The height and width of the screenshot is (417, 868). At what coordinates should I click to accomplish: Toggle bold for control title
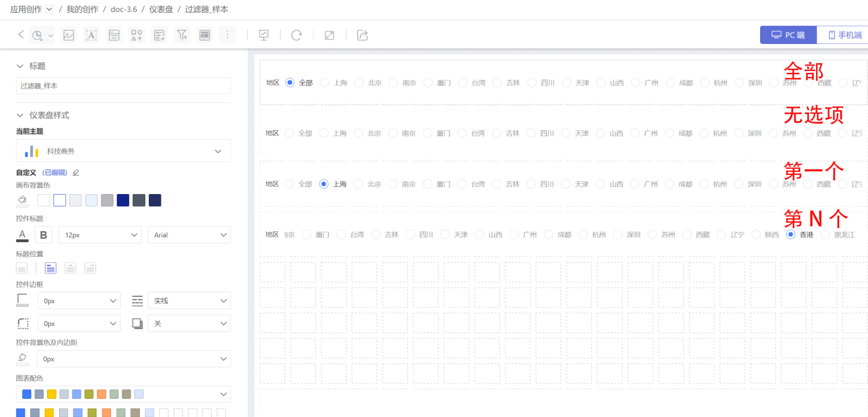pos(43,235)
